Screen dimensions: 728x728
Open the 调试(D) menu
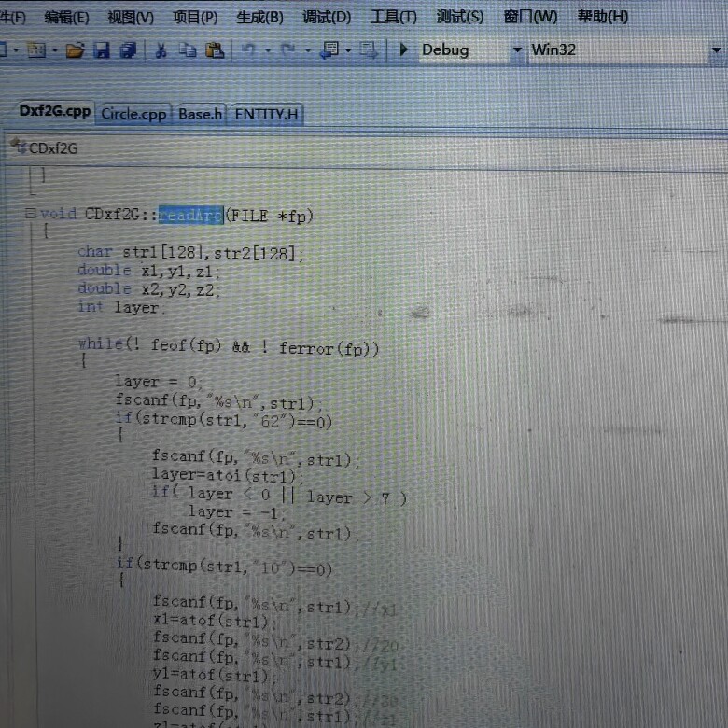coord(327,17)
